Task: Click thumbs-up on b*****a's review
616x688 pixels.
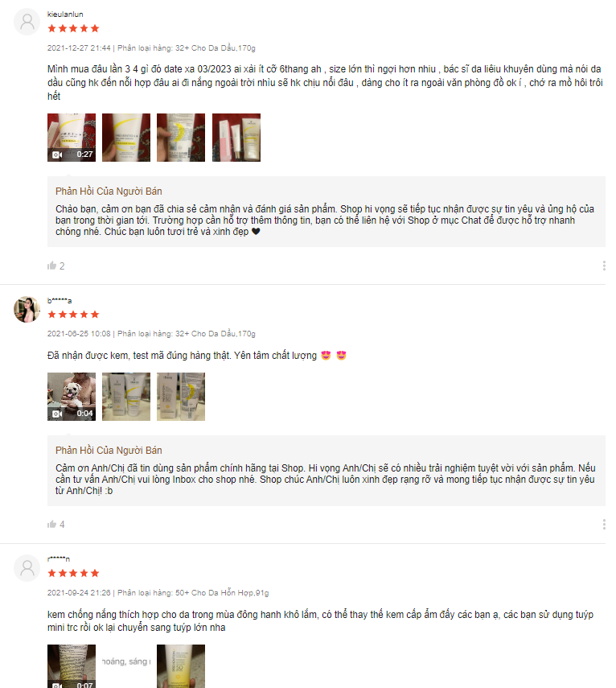Action: coord(51,524)
